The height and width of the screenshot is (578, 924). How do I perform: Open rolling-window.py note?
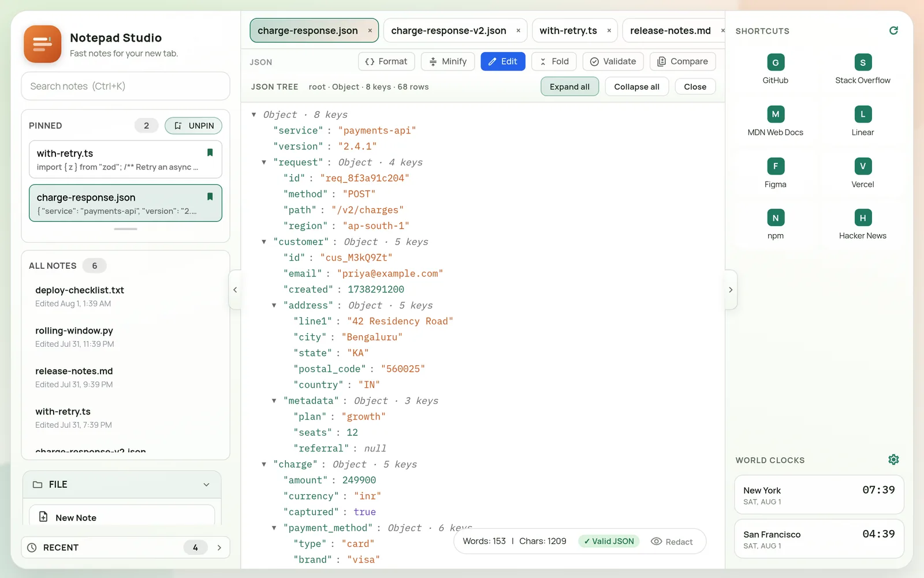pos(125,336)
